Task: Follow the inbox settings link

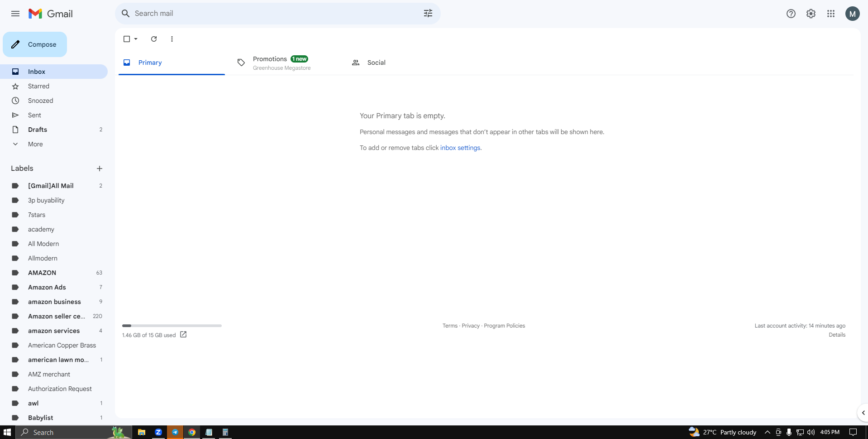Action: 460,148
